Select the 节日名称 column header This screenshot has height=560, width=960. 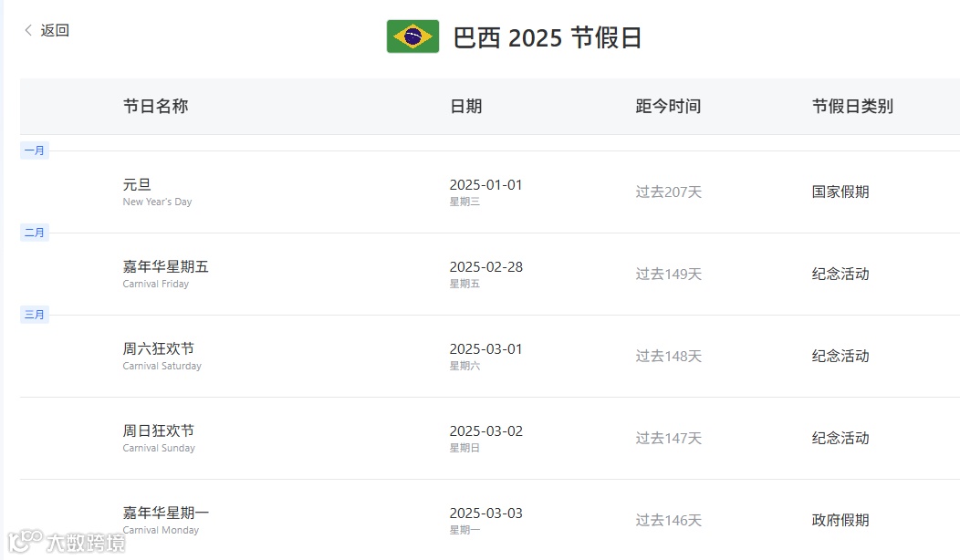pyautogui.click(x=155, y=106)
